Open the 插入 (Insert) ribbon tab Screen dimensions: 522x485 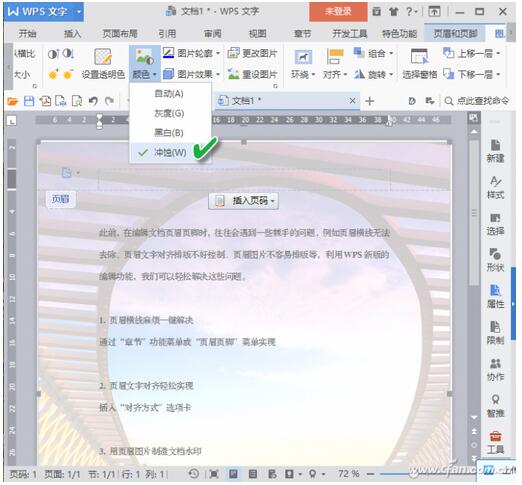click(72, 33)
